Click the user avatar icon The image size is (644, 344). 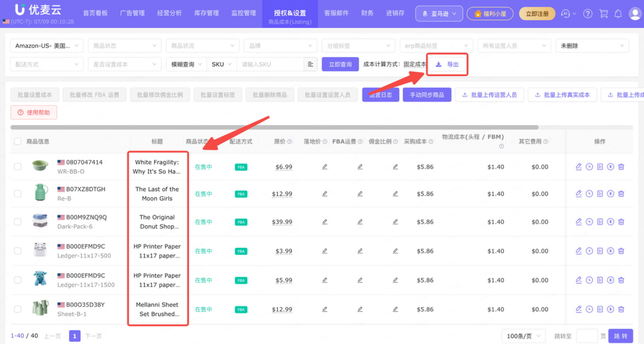pos(635,14)
